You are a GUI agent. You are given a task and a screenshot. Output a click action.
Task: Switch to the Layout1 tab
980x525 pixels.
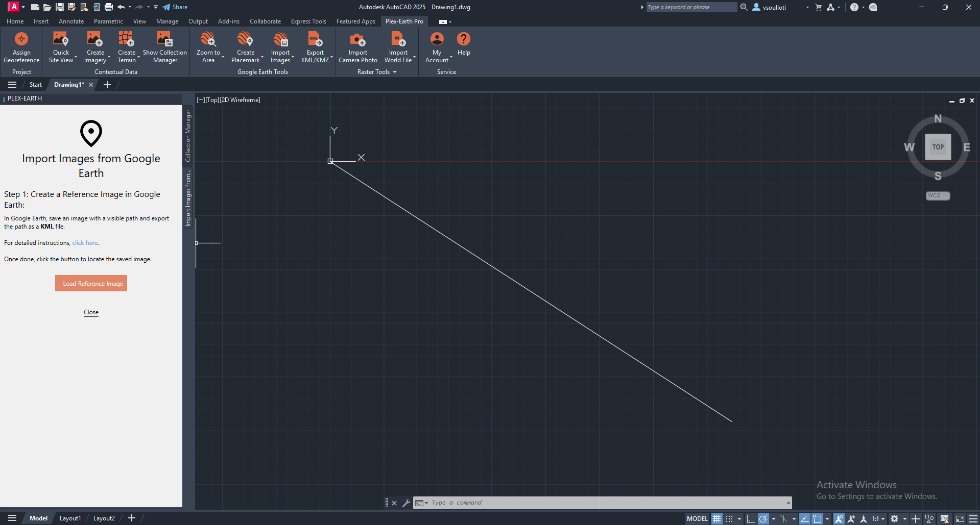(x=70, y=518)
